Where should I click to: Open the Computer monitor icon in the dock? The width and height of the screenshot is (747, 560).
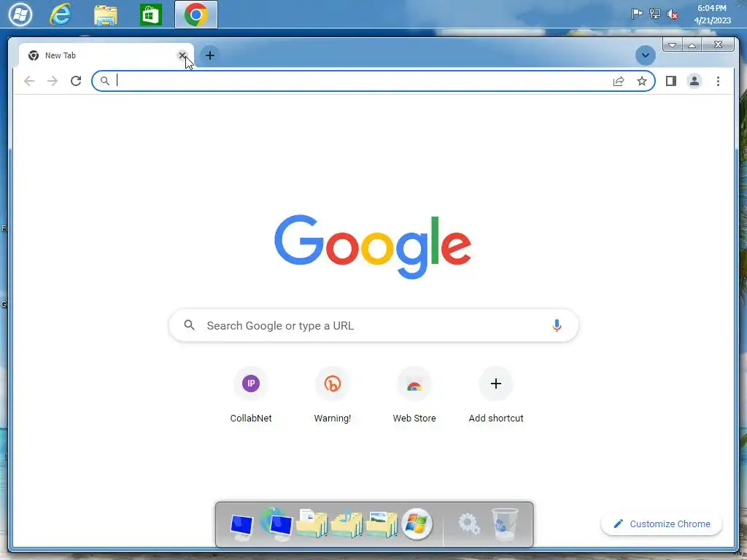(x=241, y=527)
